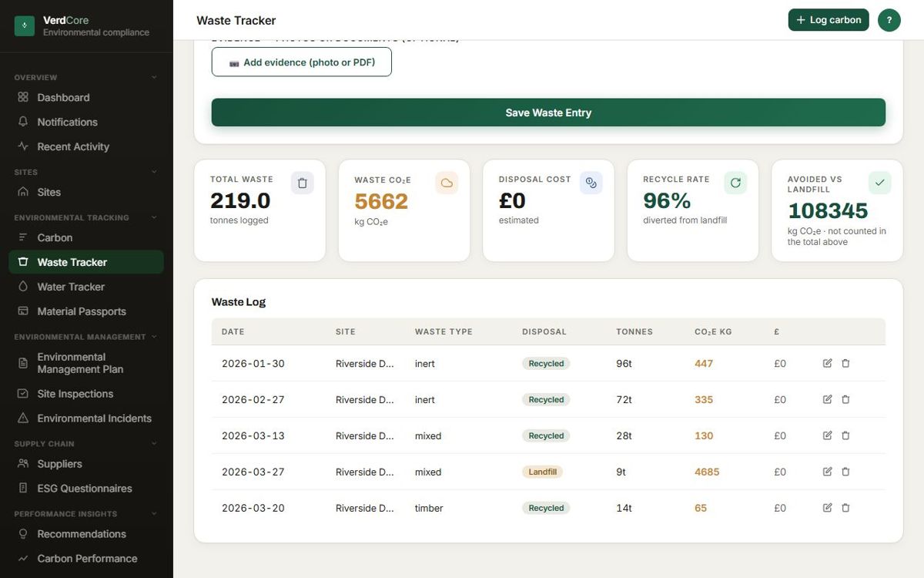Open Material Passports page
924x578 pixels.
click(x=86, y=311)
